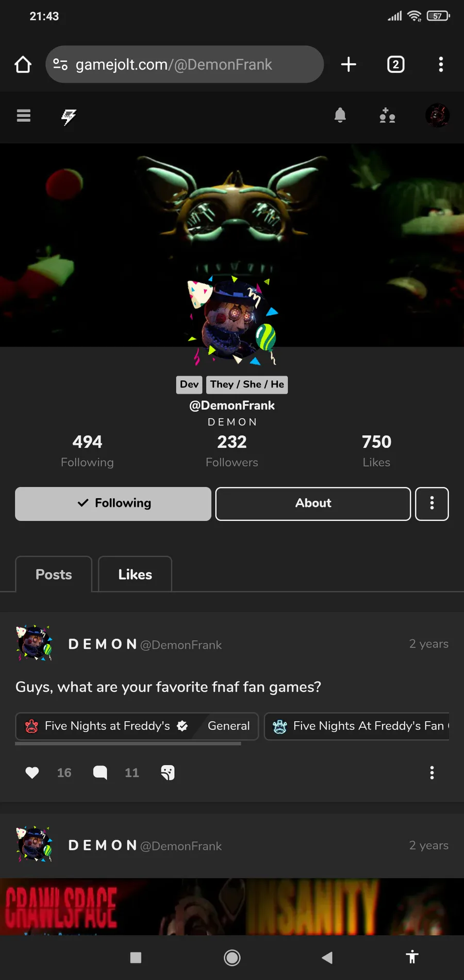The width and height of the screenshot is (464, 980).
Task: Open your account avatar menu in header
Action: pos(437,116)
